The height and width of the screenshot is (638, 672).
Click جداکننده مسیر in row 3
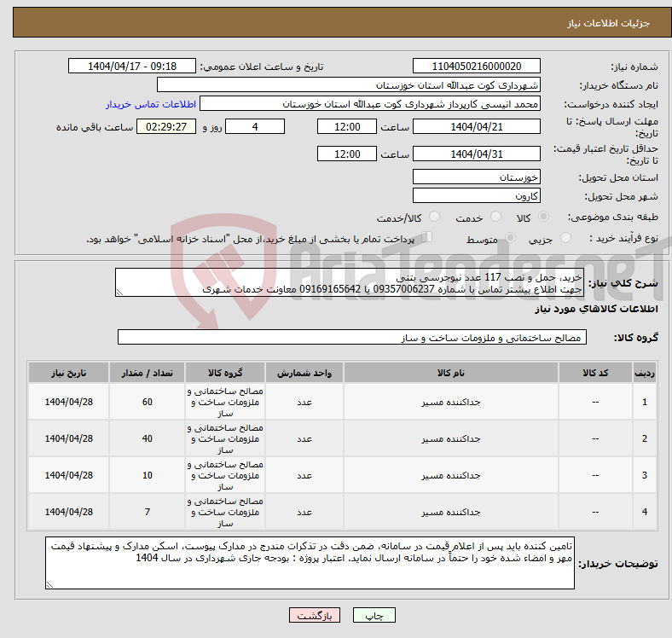pyautogui.click(x=450, y=475)
